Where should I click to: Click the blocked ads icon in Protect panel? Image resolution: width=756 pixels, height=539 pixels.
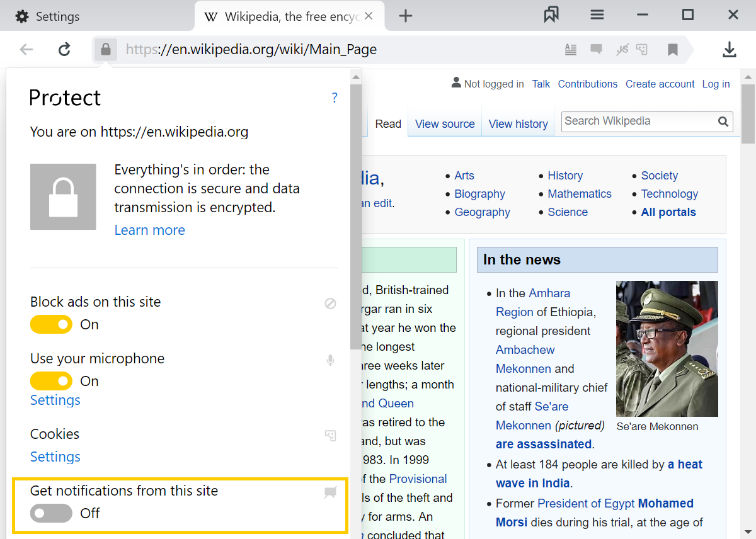coord(330,304)
